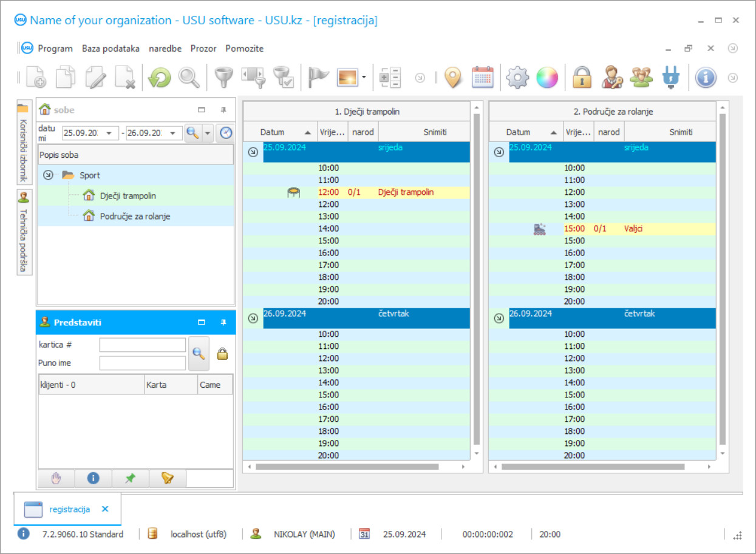Select Područje za rolanje in room tree

(x=135, y=216)
